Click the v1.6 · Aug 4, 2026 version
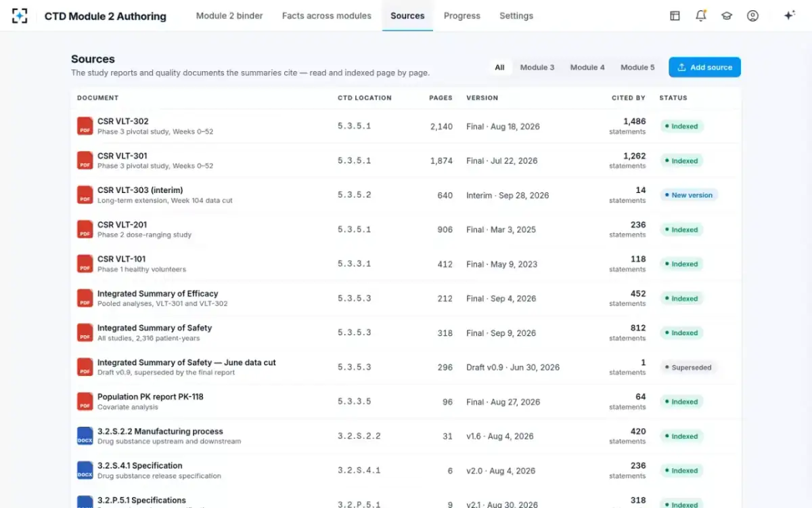The width and height of the screenshot is (812, 508). 500,436
